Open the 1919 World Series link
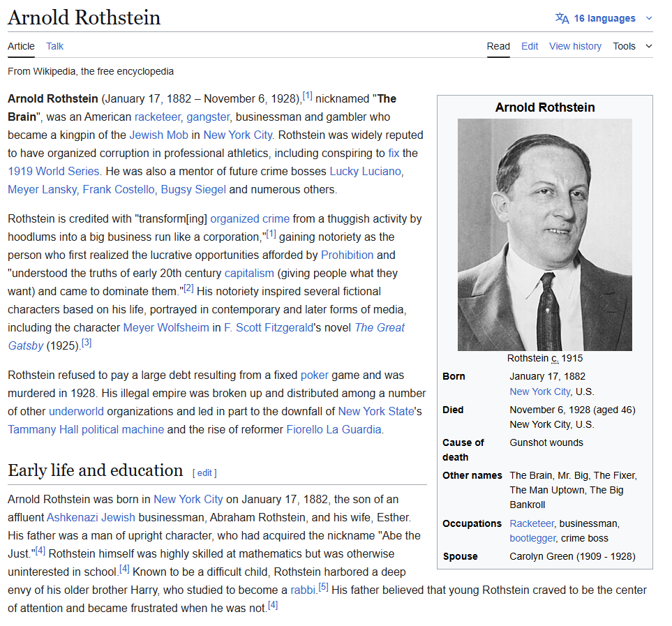Viewport: 672px width, 626px height. pyautogui.click(x=54, y=172)
